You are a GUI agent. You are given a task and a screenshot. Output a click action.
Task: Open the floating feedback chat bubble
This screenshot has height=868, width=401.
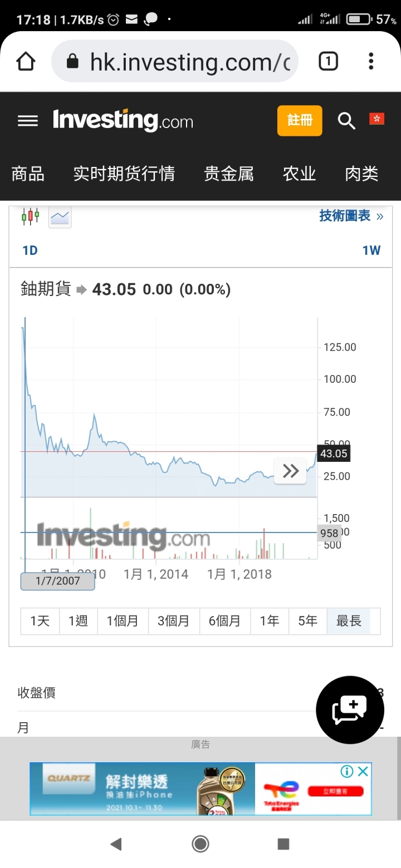pyautogui.click(x=350, y=710)
